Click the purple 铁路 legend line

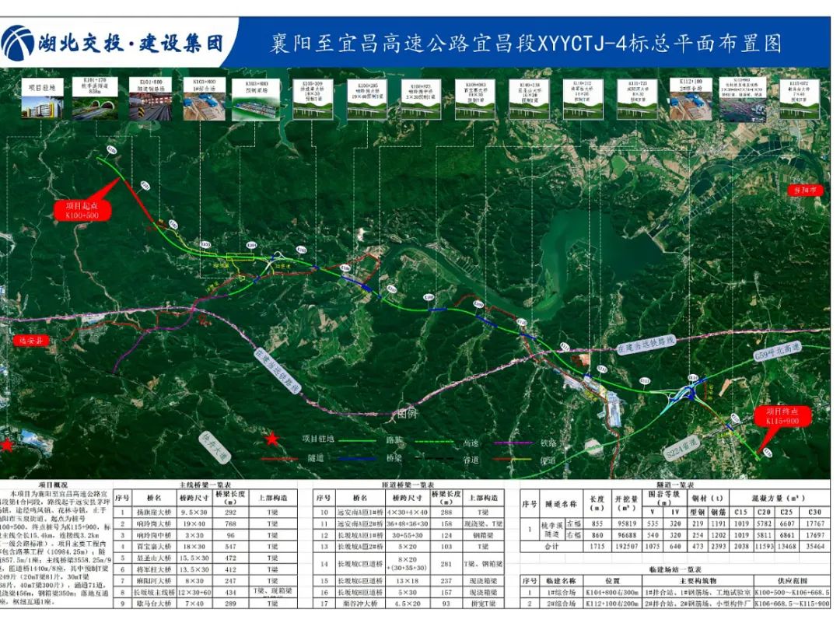pos(512,443)
